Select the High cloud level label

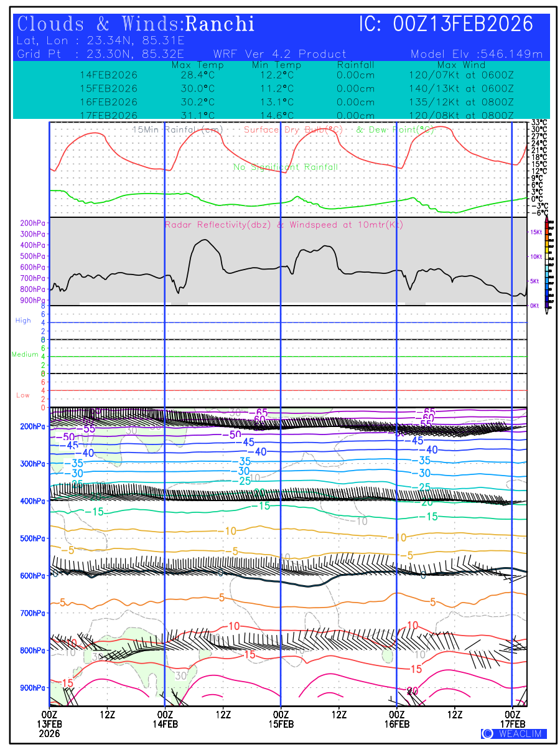(23, 321)
